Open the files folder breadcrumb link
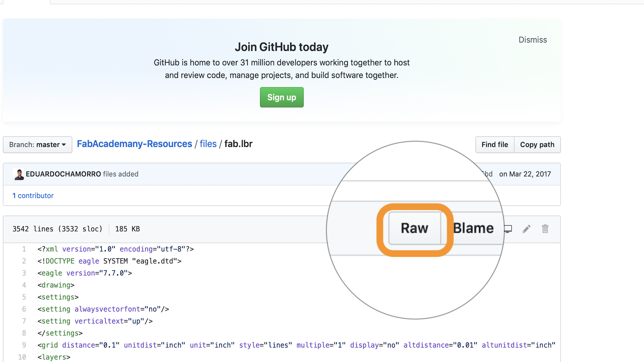Image resolution: width=644 pixels, height=362 pixels. (208, 144)
